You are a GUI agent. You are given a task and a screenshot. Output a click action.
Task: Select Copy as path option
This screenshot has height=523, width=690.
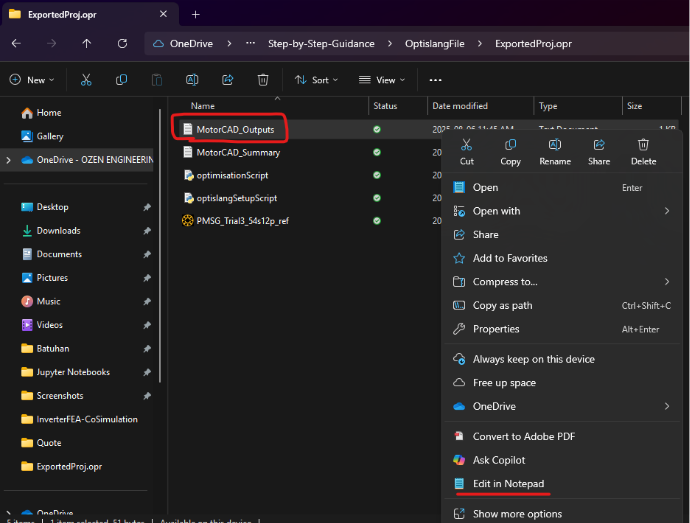502,305
